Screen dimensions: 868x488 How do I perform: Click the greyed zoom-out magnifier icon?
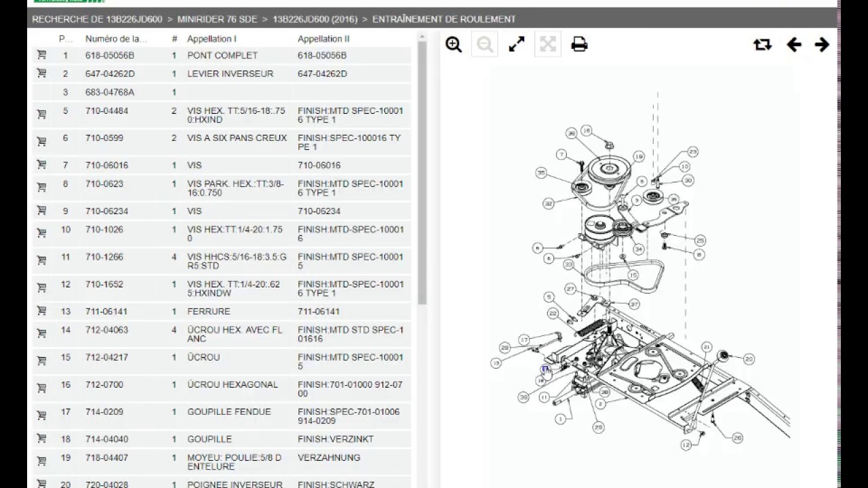click(x=485, y=45)
